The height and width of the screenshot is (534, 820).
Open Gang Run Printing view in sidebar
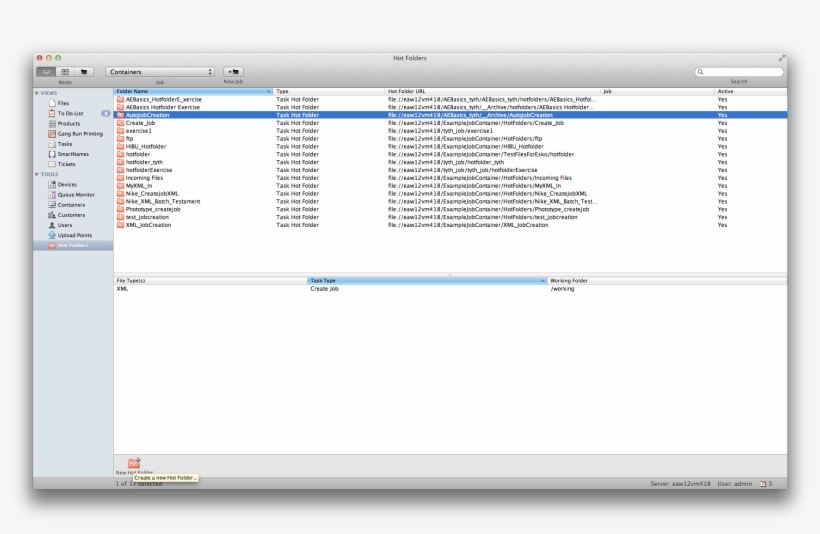click(79, 133)
